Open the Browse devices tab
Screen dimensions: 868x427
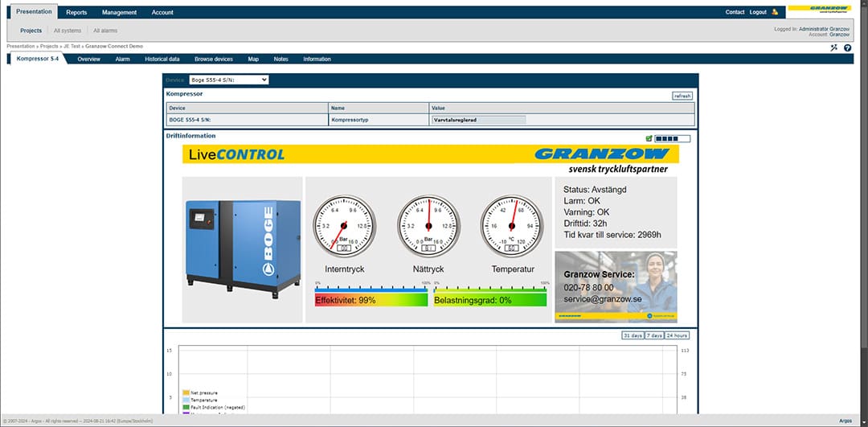pyautogui.click(x=213, y=59)
